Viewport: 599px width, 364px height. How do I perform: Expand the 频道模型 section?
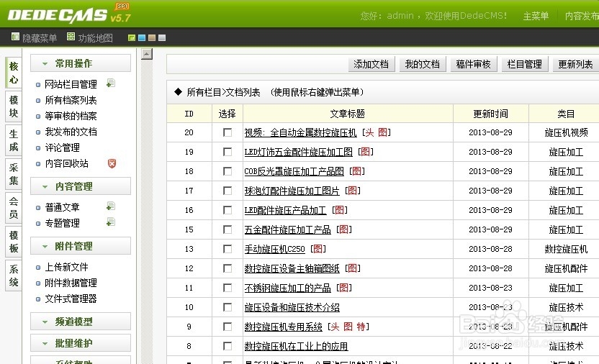(x=81, y=322)
